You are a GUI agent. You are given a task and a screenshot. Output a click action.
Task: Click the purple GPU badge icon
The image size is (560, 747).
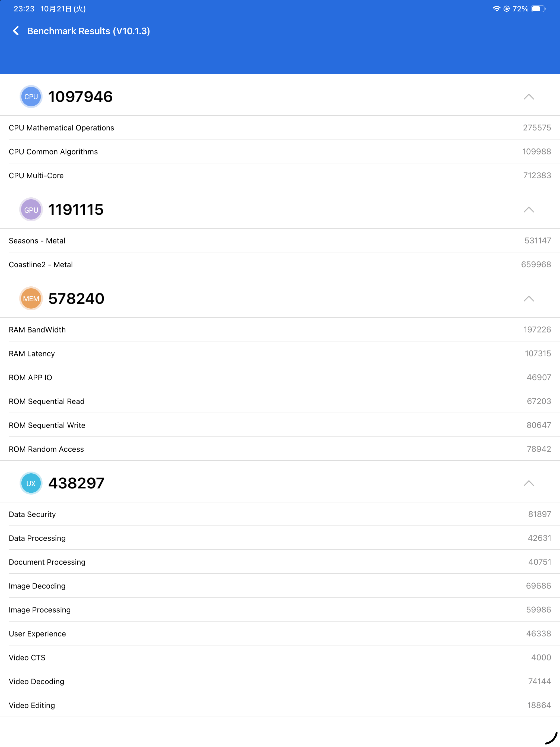point(31,210)
